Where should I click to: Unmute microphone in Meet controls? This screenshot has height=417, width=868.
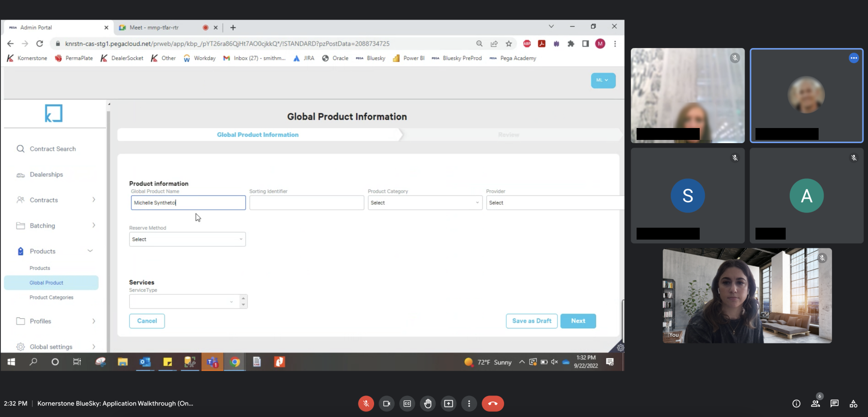coord(366,403)
